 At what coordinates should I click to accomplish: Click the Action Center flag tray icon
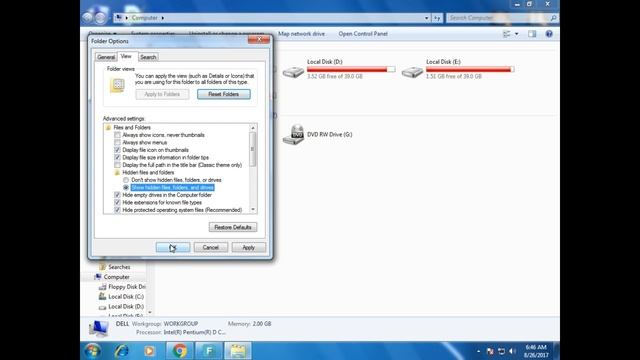pyautogui.click(x=490, y=351)
